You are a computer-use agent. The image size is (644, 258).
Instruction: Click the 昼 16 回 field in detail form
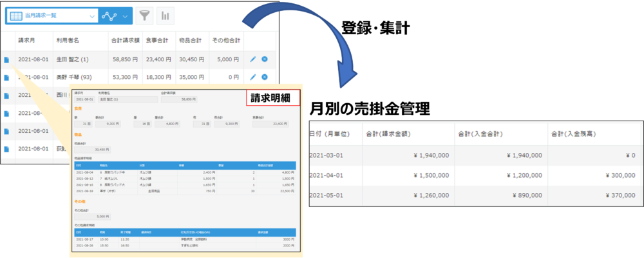[x=142, y=124]
